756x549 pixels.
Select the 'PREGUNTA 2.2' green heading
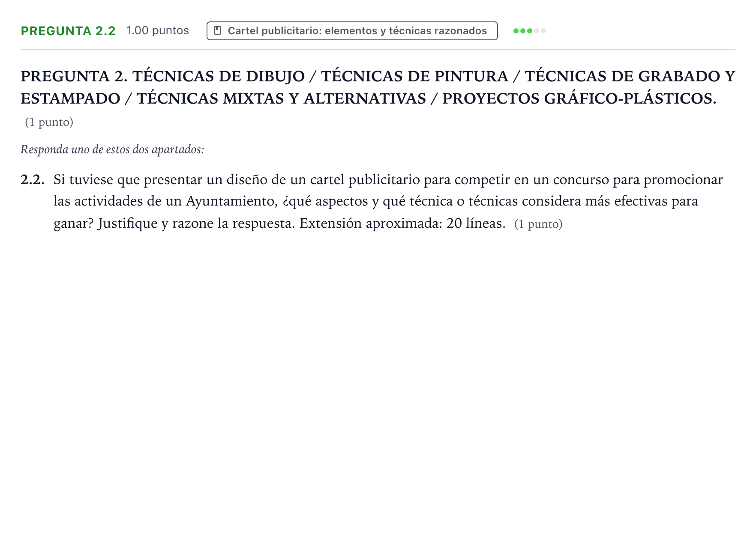click(68, 31)
